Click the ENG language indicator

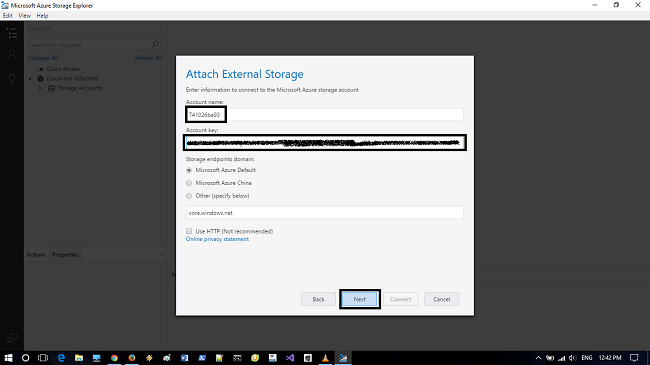(x=587, y=358)
